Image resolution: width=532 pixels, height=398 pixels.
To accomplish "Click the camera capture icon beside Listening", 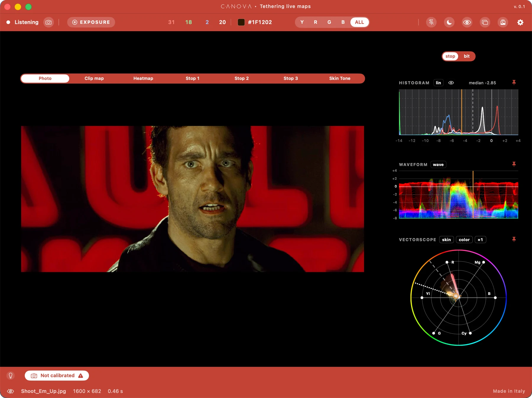I will click(x=48, y=22).
